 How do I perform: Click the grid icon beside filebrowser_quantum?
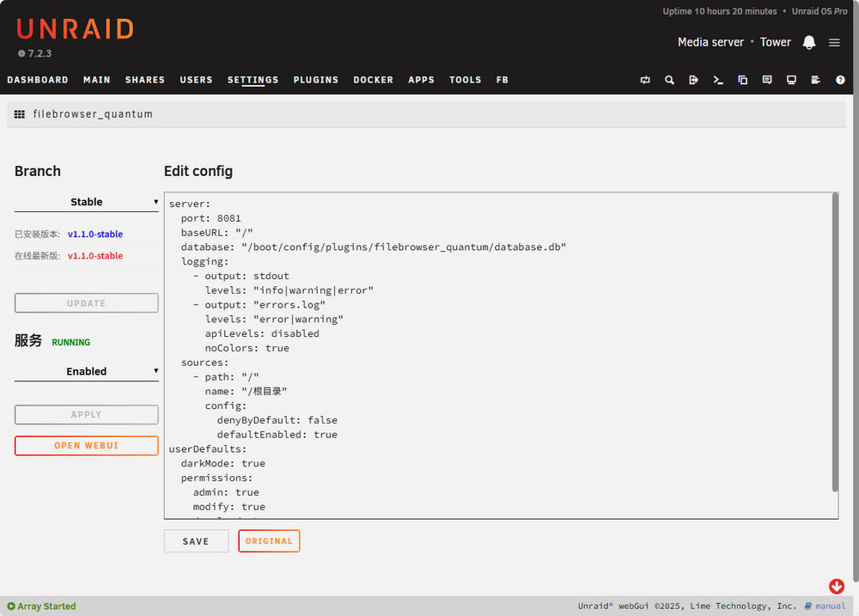[20, 114]
